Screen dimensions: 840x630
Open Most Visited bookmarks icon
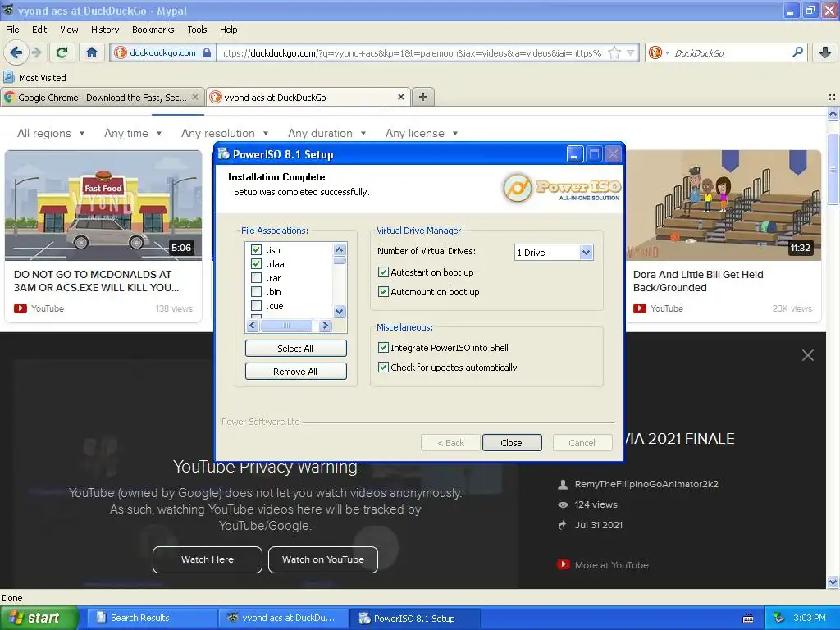pyautogui.click(x=8, y=78)
